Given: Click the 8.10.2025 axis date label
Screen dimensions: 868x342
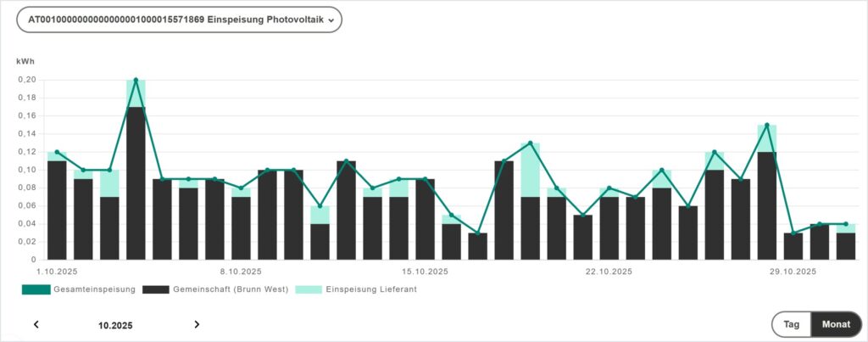Looking at the screenshot, I should 241,272.
